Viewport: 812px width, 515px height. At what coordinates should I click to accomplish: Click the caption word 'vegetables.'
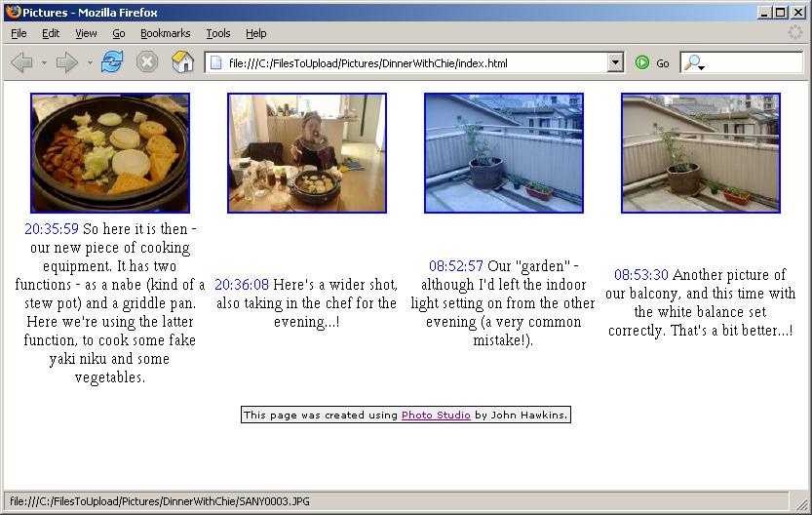[x=110, y=377]
